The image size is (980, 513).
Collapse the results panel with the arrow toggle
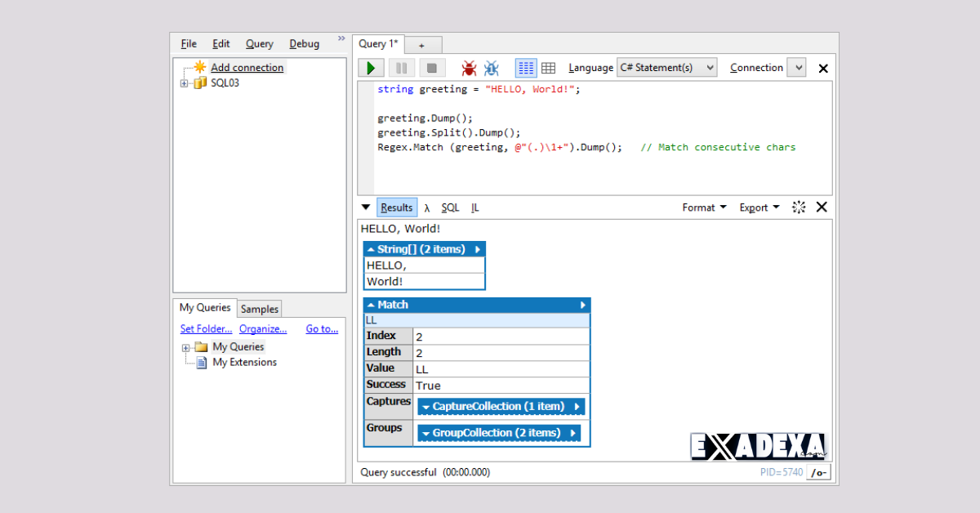coord(365,207)
